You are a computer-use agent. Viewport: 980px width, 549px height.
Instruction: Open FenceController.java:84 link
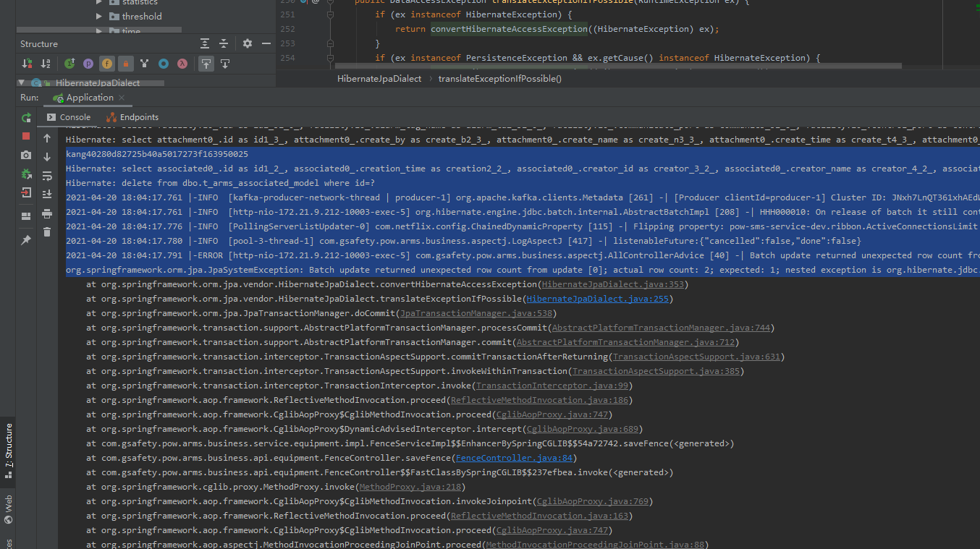coord(513,458)
